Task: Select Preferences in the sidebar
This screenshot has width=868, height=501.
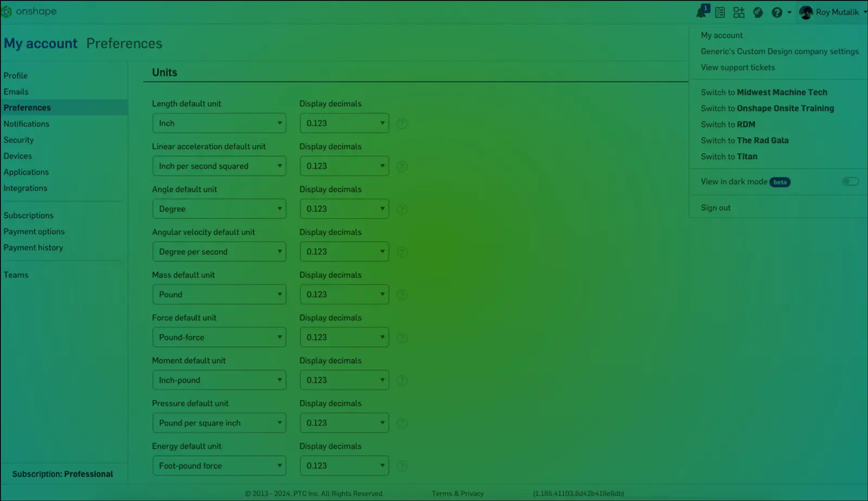Action: point(64,107)
